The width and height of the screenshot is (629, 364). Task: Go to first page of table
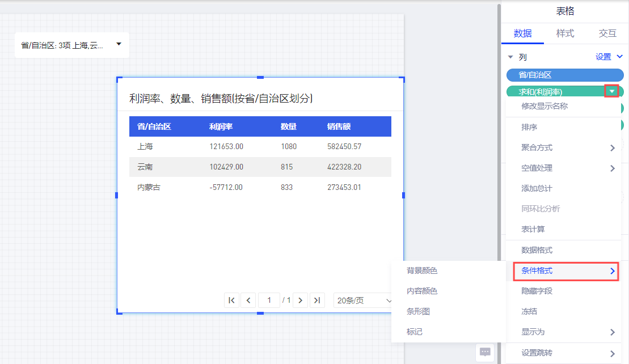point(231,300)
